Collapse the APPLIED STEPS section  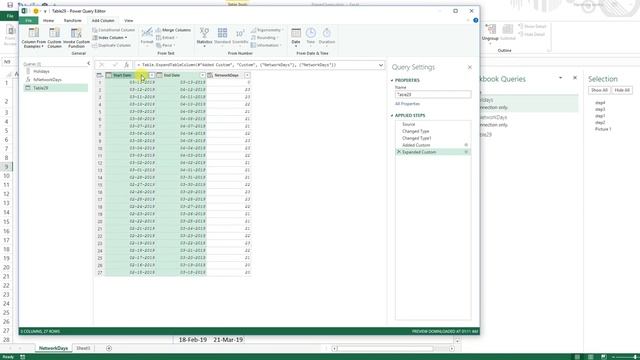click(392, 116)
